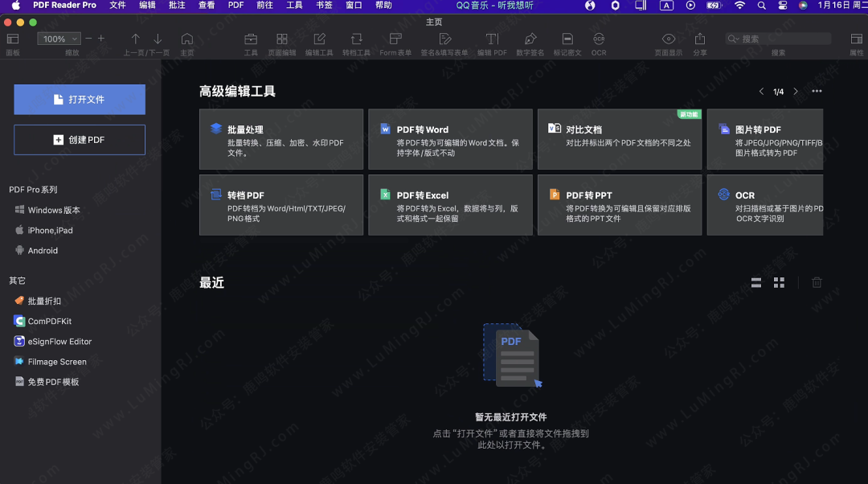Open the PDF 转 Word card
Screen dimensions: 868x484
point(451,139)
